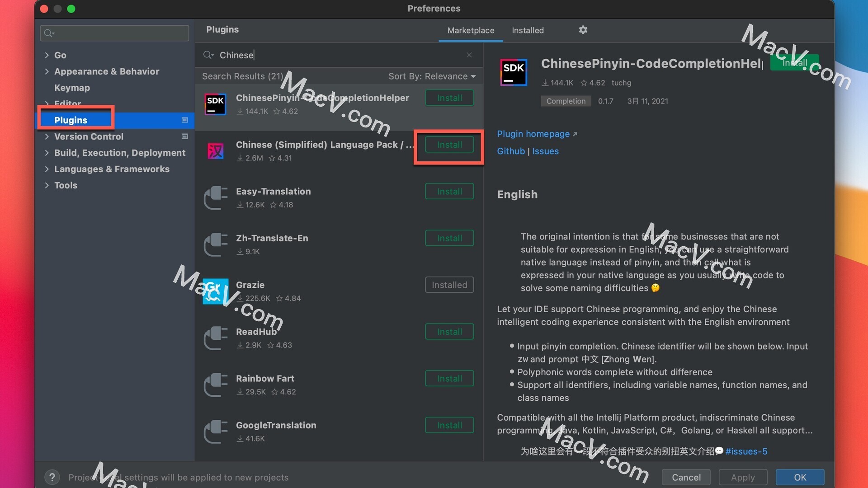
Task: Select the Easy-Translation plugin name
Action: click(273, 191)
